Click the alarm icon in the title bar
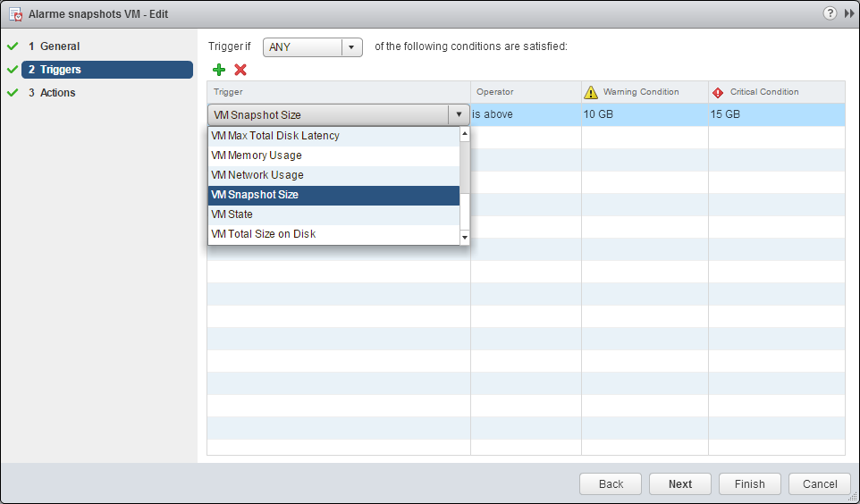The height and width of the screenshot is (504, 860). pos(15,14)
